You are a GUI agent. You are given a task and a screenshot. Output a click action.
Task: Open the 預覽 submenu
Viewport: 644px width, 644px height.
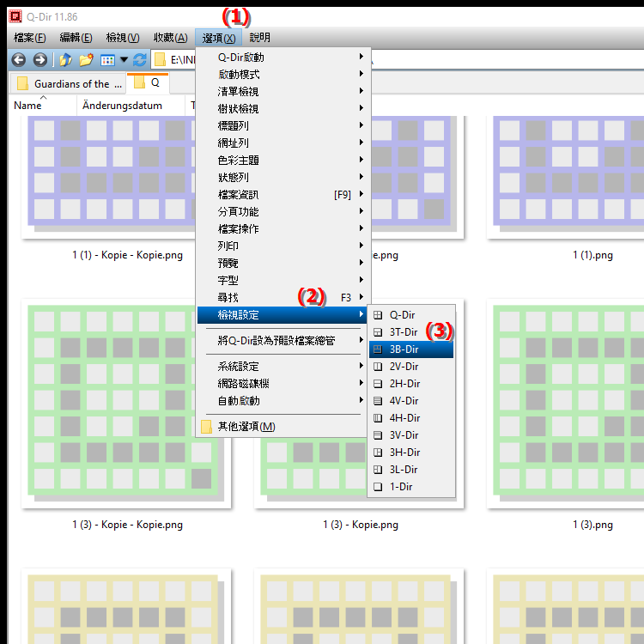(283, 264)
